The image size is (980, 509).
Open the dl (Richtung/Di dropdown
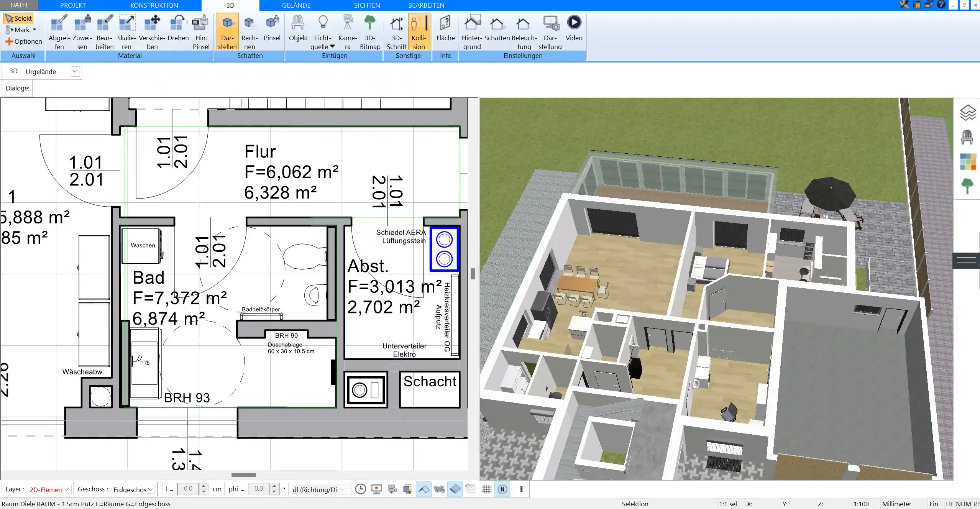coord(343,489)
